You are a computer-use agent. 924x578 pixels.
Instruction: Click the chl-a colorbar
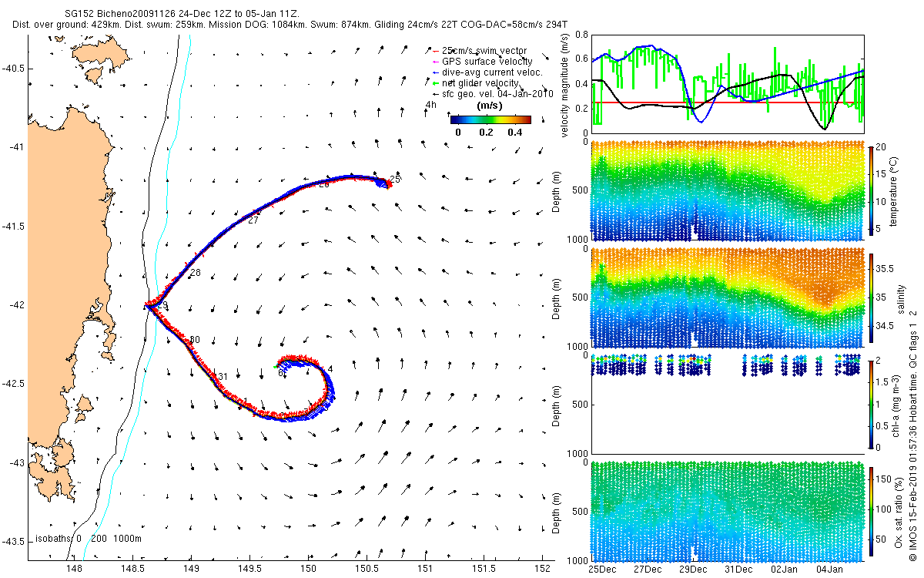872,403
